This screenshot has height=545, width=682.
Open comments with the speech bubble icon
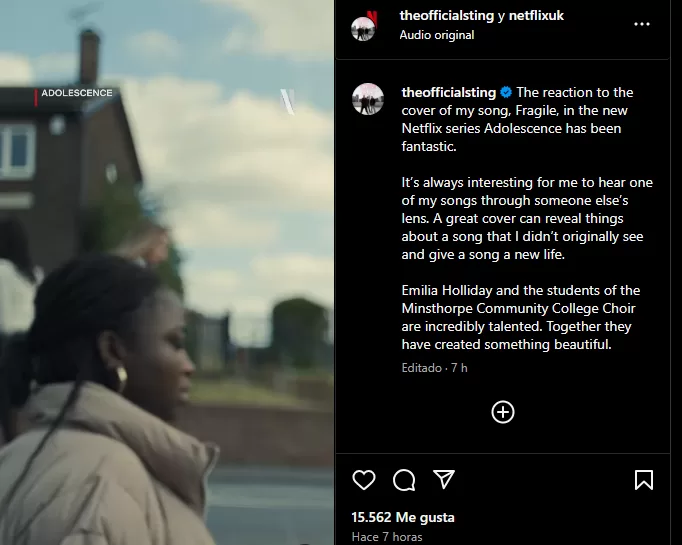click(404, 480)
